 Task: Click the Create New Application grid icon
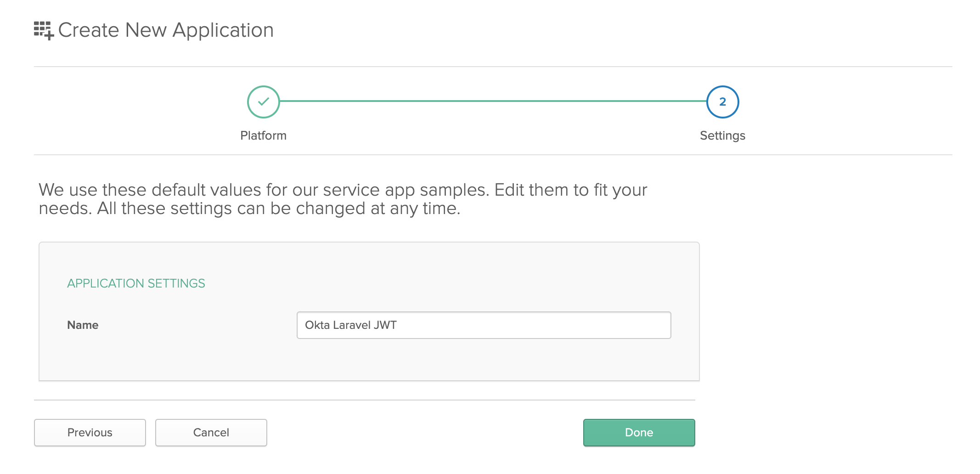tap(44, 29)
